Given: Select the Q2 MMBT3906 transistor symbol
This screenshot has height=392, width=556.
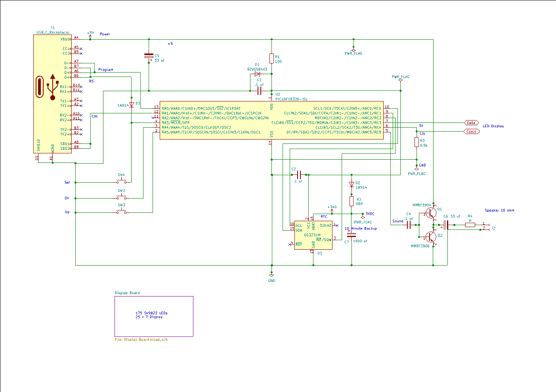Looking at the screenshot, I should click(x=431, y=237).
